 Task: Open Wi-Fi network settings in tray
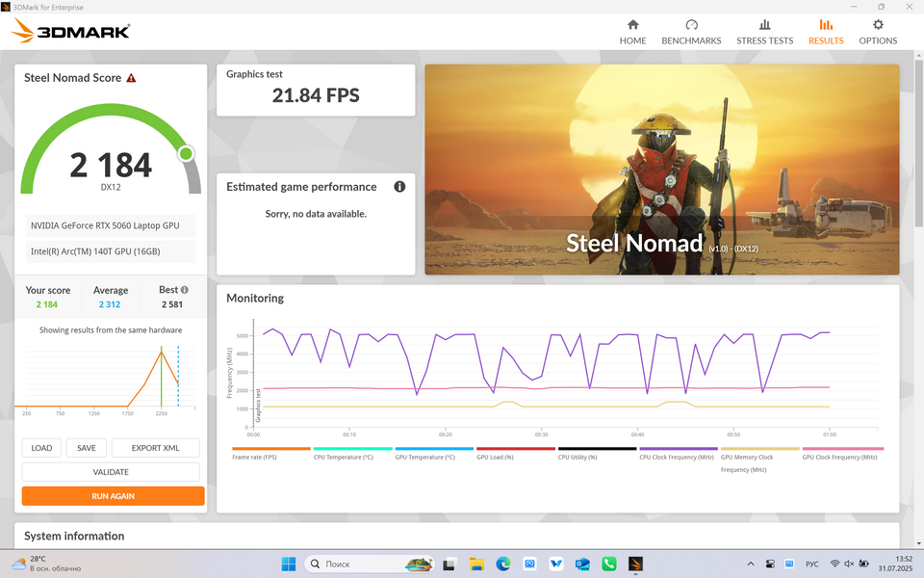click(835, 564)
